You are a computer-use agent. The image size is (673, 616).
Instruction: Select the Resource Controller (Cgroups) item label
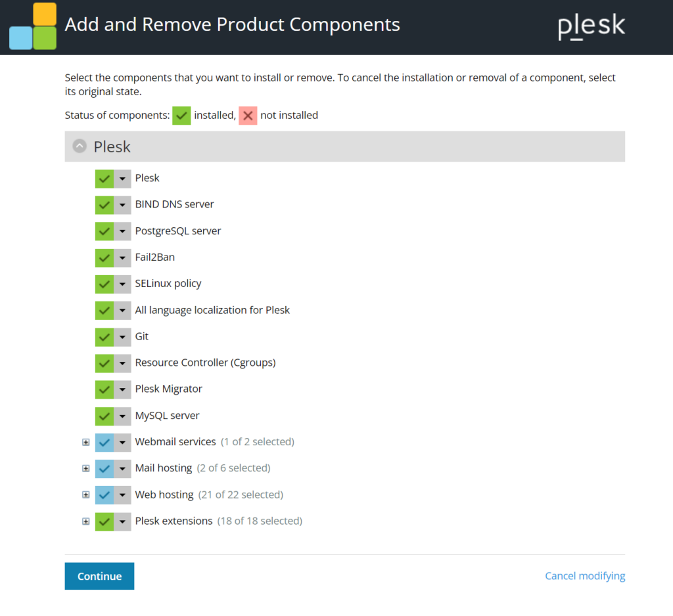[x=205, y=363]
